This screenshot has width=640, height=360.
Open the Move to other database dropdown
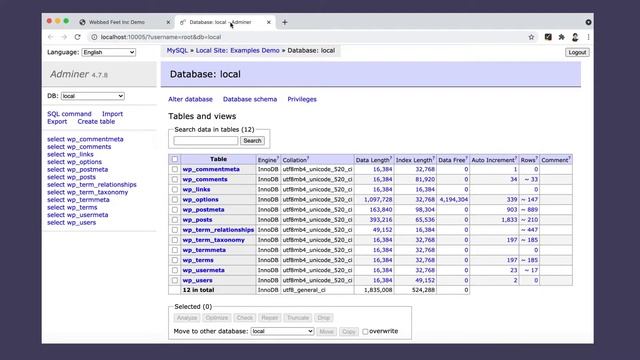click(282, 331)
